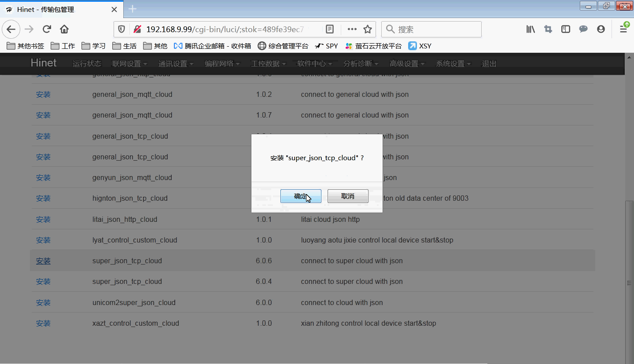Image resolution: width=634 pixels, height=364 pixels.
Task: Bookmark this page with the star icon
Action: click(x=368, y=29)
